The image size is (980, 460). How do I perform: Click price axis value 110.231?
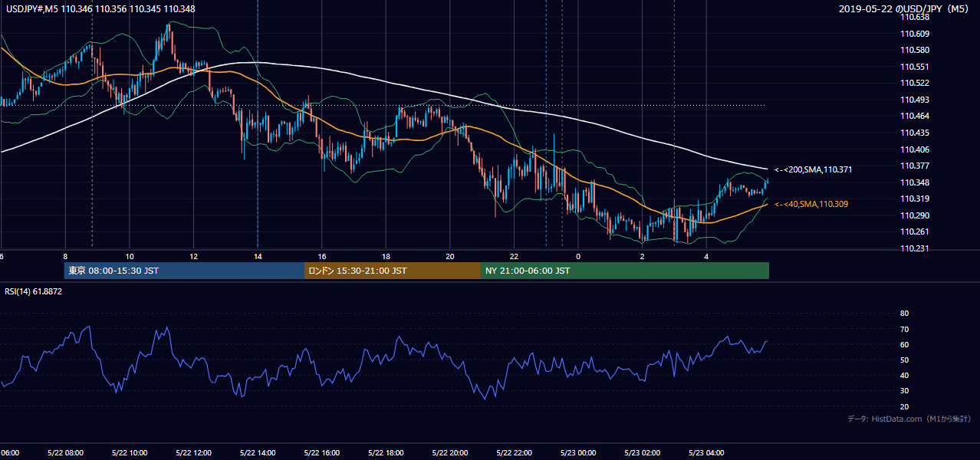pos(916,248)
